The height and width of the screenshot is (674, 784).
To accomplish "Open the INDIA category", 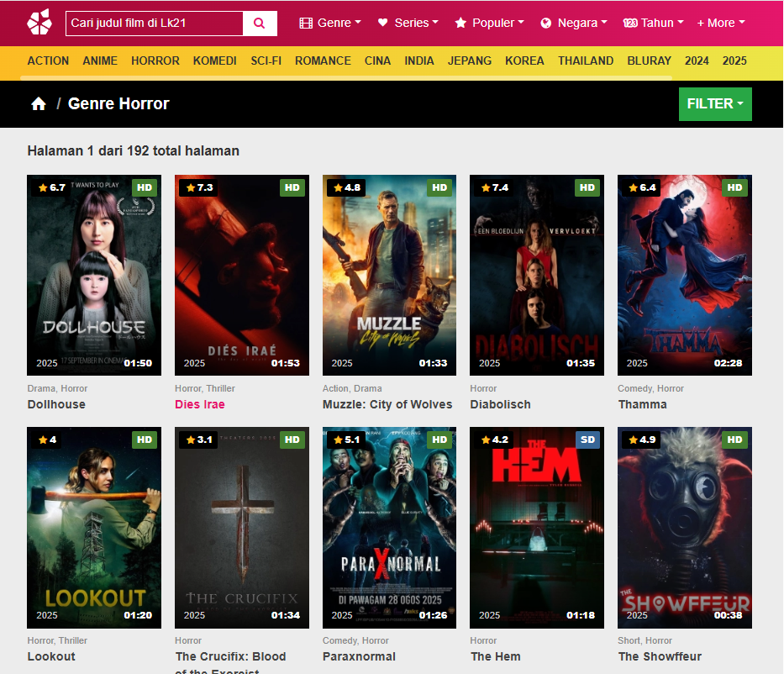I will pos(419,61).
